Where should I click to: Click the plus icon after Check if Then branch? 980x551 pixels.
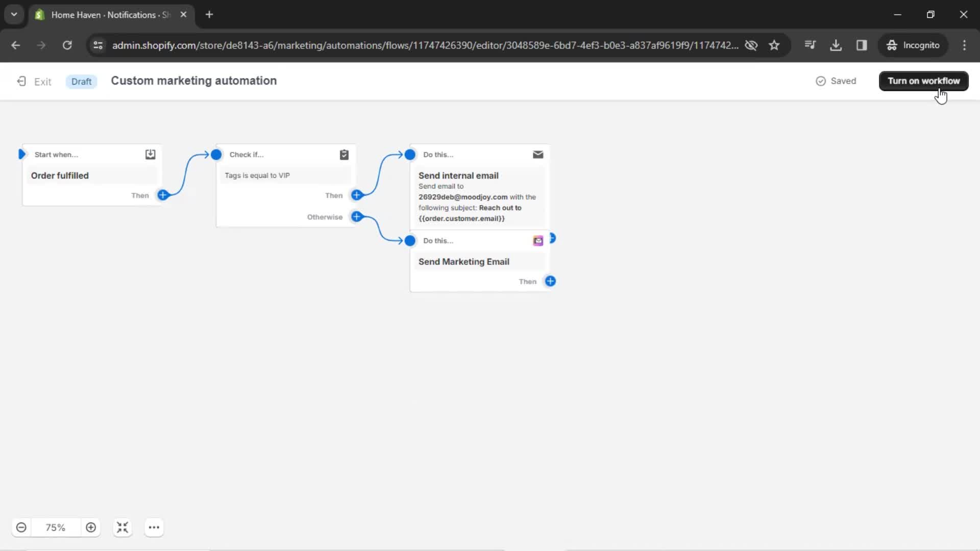coord(357,195)
